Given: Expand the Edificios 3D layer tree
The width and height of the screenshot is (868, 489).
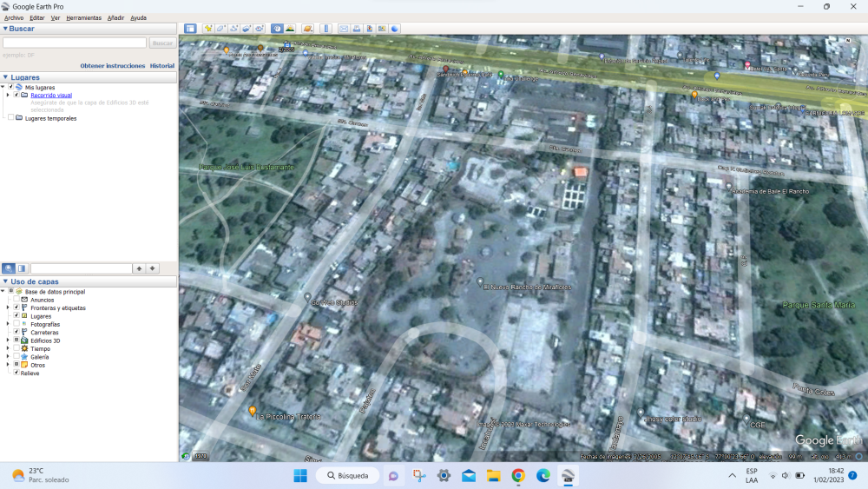Looking at the screenshot, I should click(10, 340).
